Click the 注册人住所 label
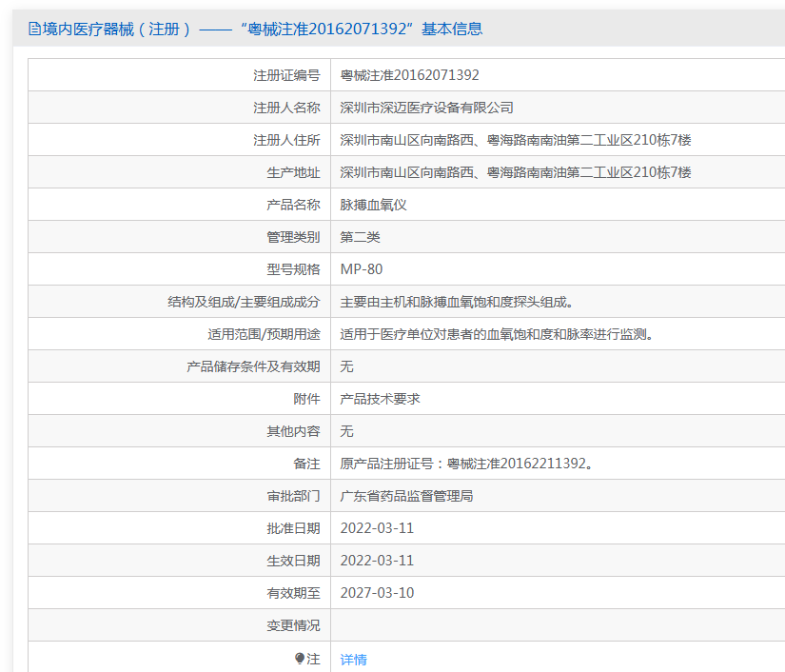This screenshot has height=672, width=785. click(x=286, y=140)
